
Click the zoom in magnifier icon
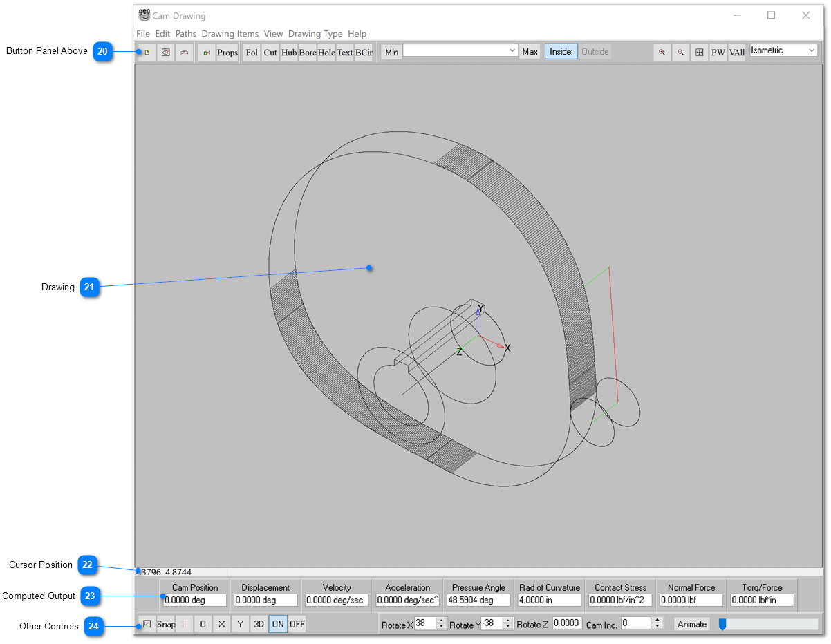coord(662,53)
